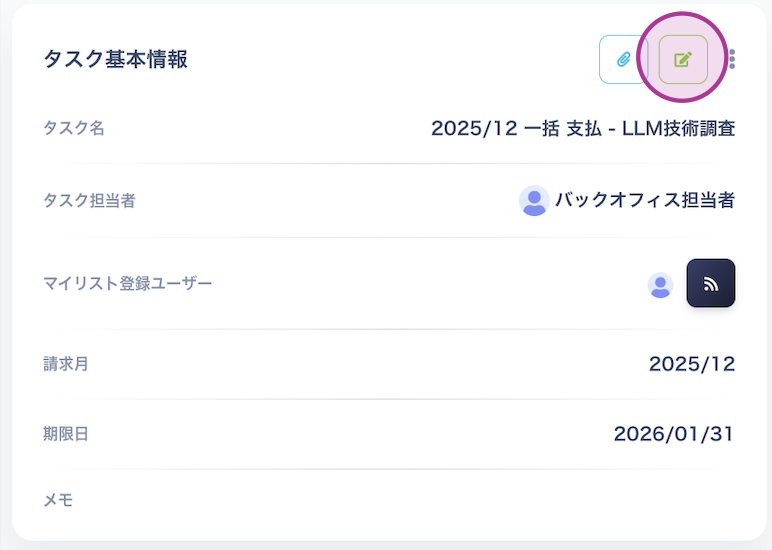Click the empty メモ value area
The height and width of the screenshot is (550, 772).
point(500,500)
